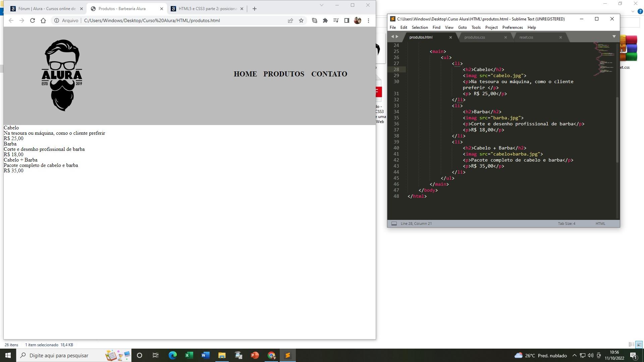The height and width of the screenshot is (362, 644).
Task: Close the produtos.css Sublime tab
Action: coord(505,37)
